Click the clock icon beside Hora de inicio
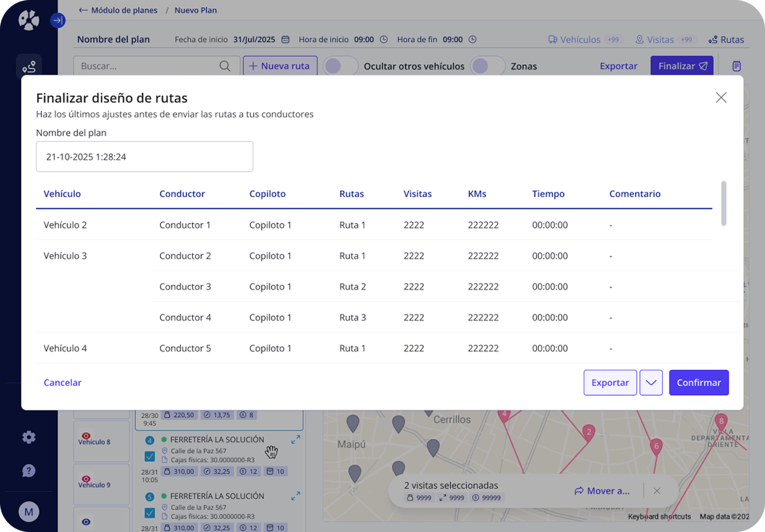 click(384, 40)
